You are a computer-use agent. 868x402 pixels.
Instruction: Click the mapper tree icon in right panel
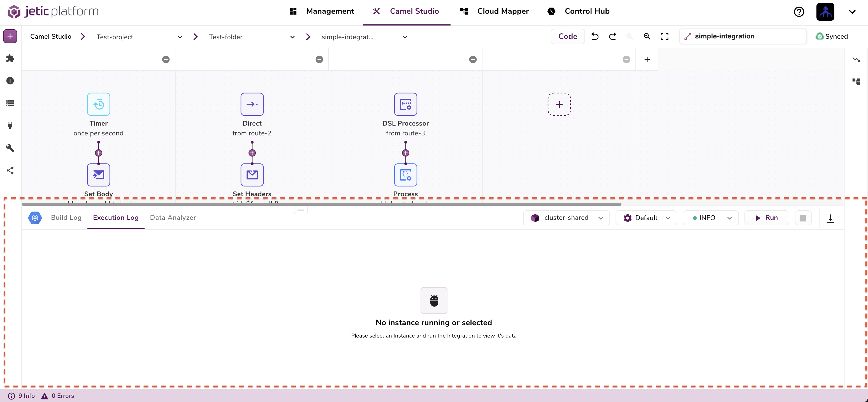pos(856,82)
